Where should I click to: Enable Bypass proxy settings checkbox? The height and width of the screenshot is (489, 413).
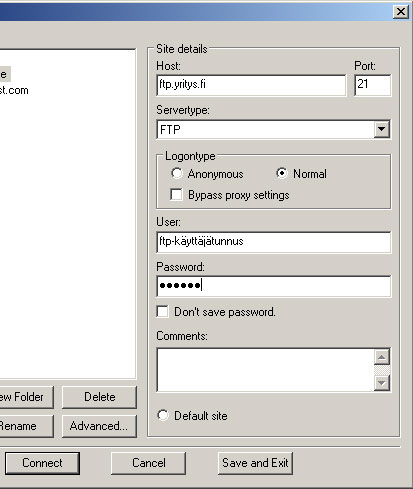(x=176, y=195)
